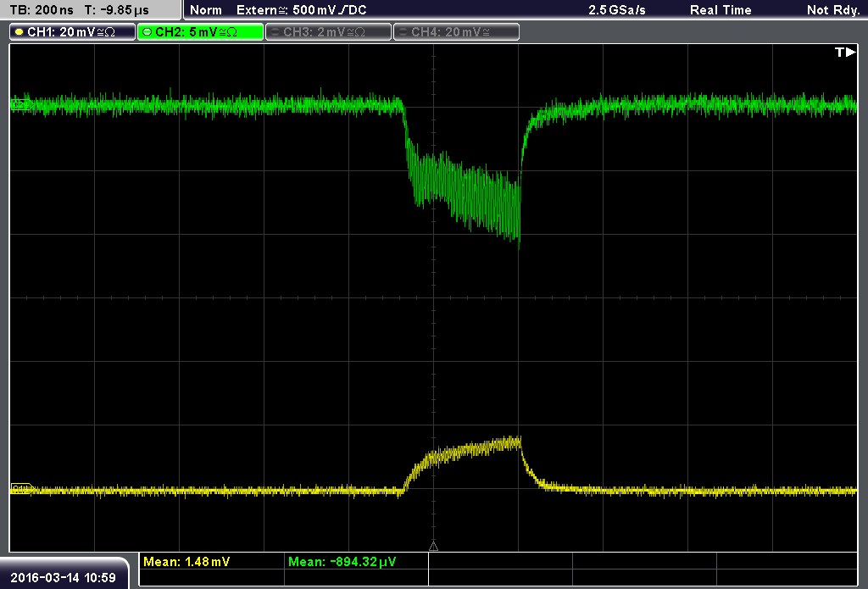Click the Extern 500 mV DC trigger source readout
The width and height of the screenshot is (868, 589).
click(x=301, y=10)
